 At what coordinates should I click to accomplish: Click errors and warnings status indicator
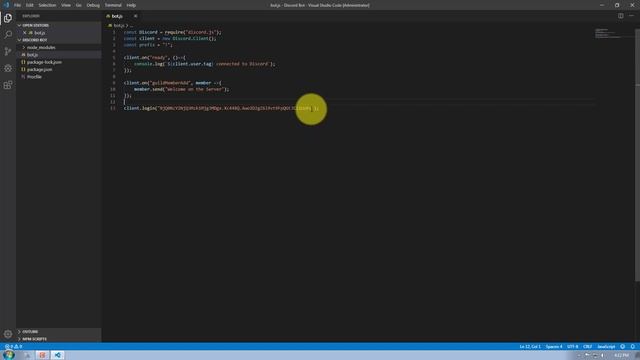(13, 347)
